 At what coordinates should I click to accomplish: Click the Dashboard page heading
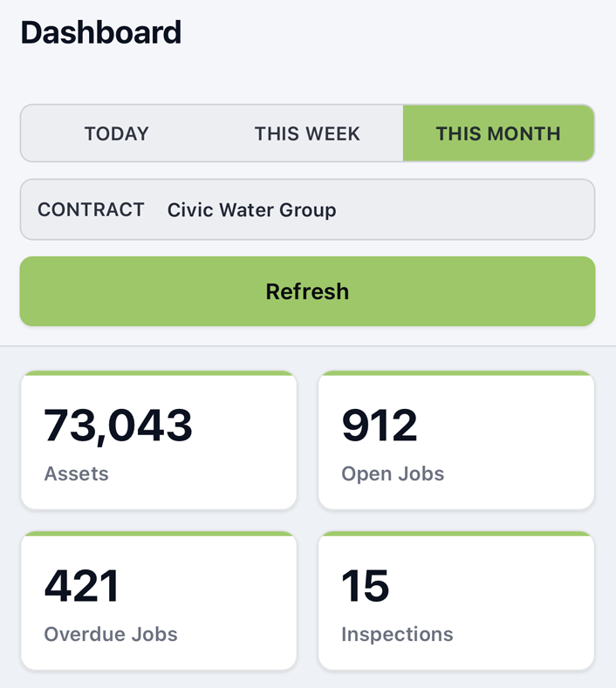[100, 33]
